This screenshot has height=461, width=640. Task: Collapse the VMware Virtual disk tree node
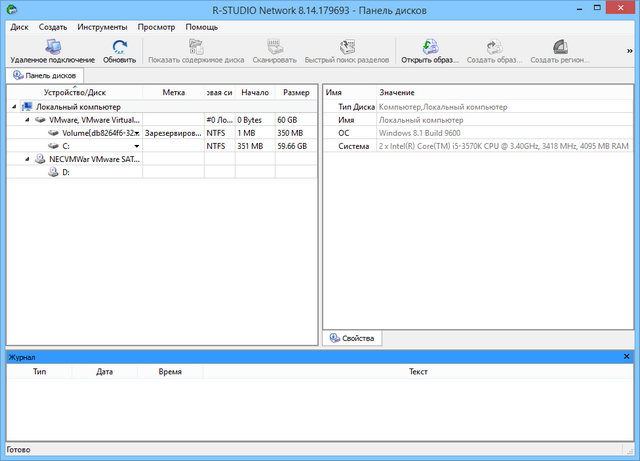(27, 119)
